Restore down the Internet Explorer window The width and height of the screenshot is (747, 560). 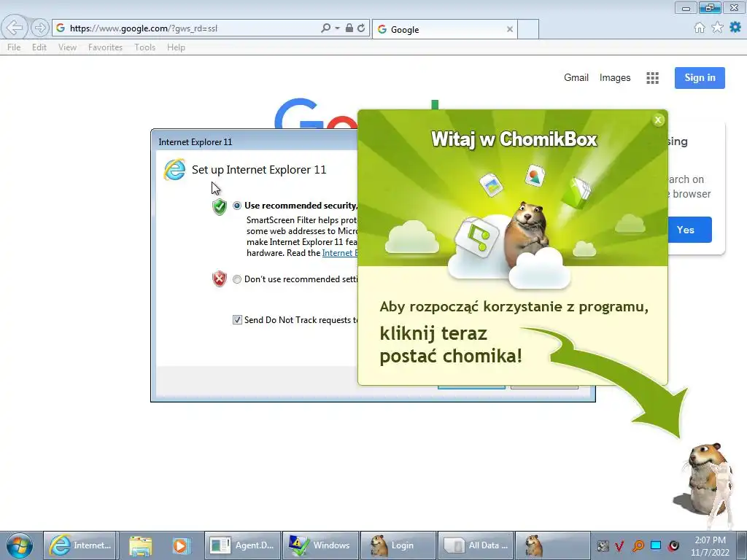tap(710, 7)
